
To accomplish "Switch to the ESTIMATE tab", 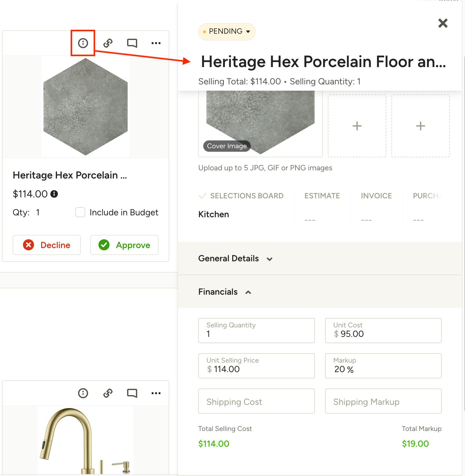I will (x=322, y=196).
